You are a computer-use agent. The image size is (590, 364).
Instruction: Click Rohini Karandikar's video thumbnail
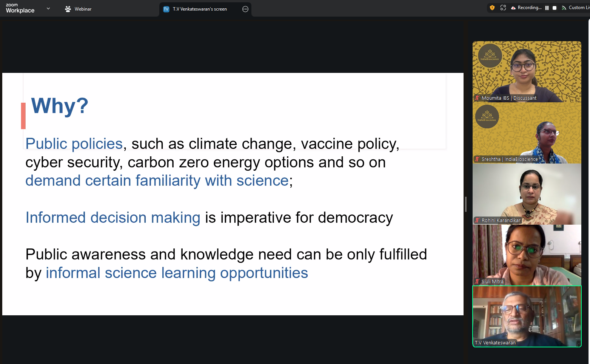[527, 194]
